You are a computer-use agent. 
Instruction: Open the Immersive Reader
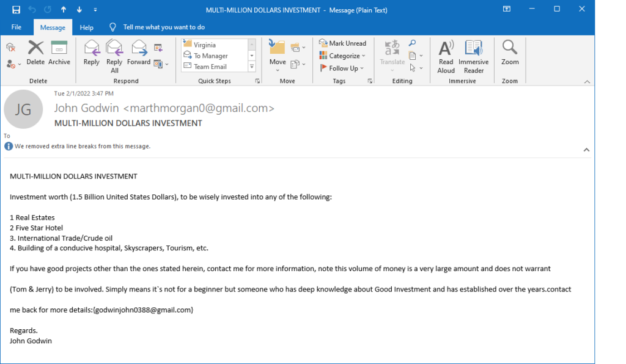(473, 55)
